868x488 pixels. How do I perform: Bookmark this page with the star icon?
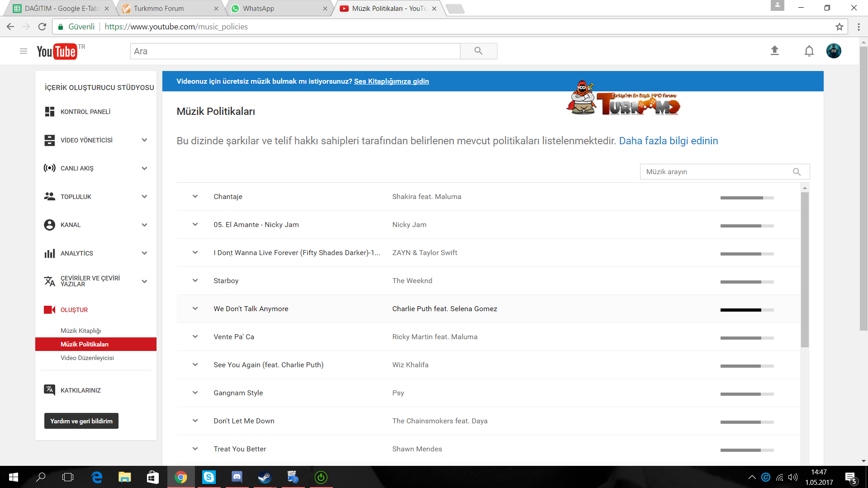coord(840,27)
